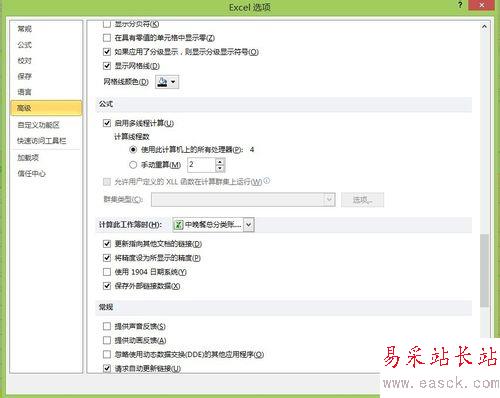Toggle 显示分页符 checkbox
The image size is (500, 398).
pos(107,24)
